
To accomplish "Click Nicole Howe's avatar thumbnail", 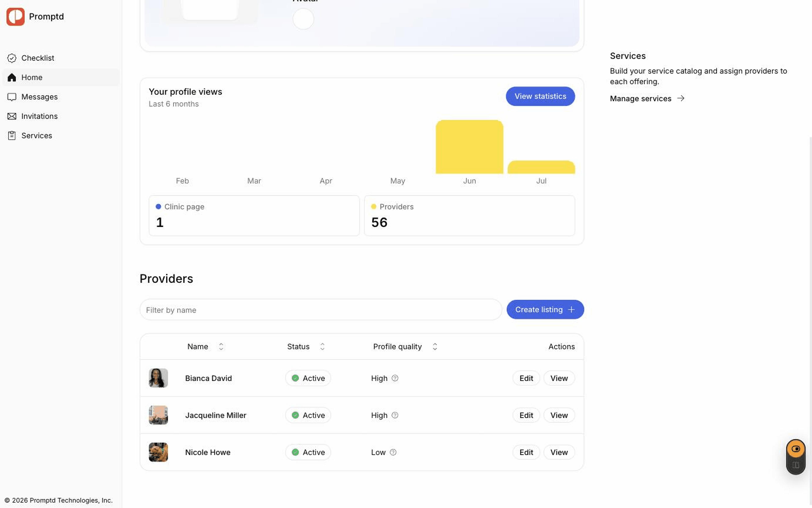I will pos(158,452).
